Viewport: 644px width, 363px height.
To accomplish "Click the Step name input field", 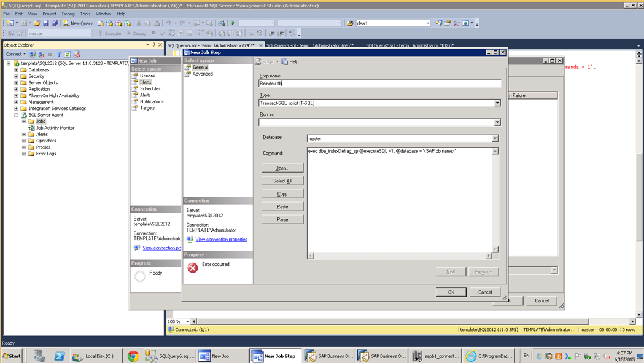I will pyautogui.click(x=379, y=83).
